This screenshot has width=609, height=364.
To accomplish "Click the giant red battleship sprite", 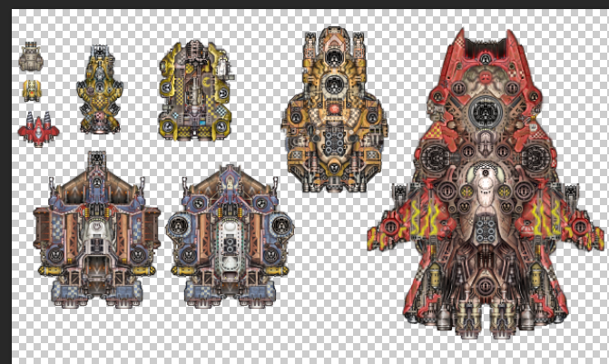I will 487,182.
